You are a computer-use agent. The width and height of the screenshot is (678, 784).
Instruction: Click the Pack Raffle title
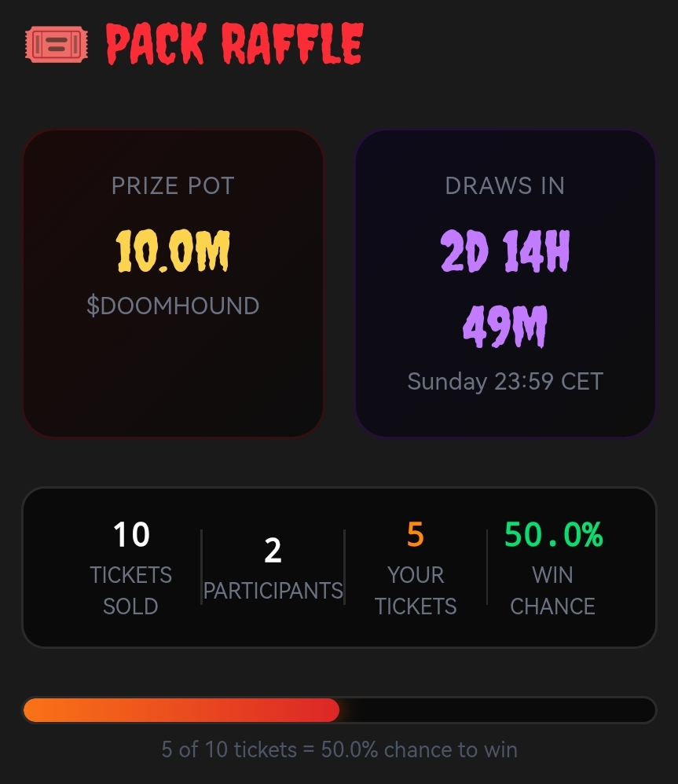point(234,44)
